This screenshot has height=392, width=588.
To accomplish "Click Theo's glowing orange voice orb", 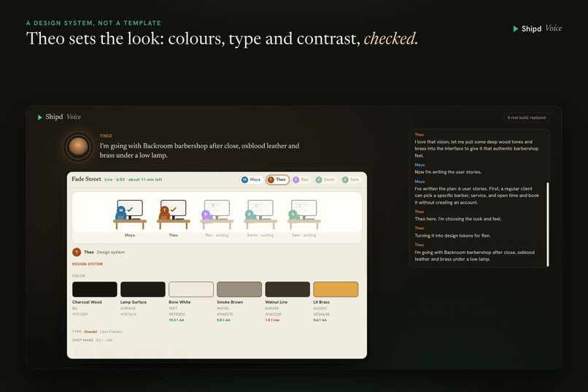I will coord(78,147).
